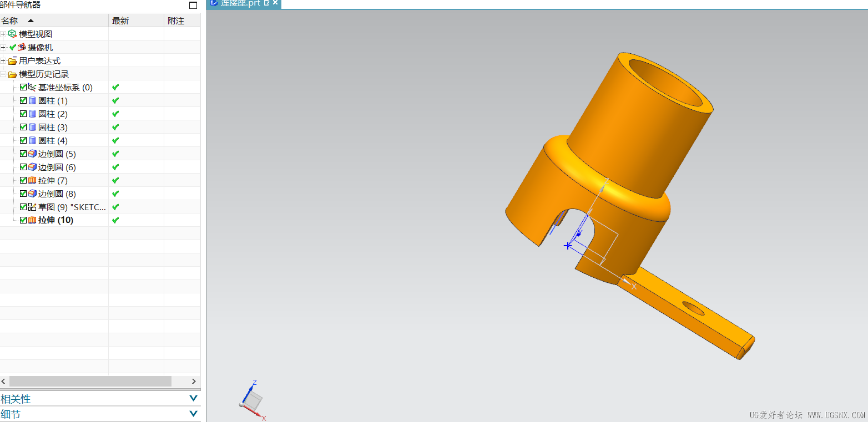
Task: Uncheck the 拉伸 (7) checkbox
Action: coord(23,180)
